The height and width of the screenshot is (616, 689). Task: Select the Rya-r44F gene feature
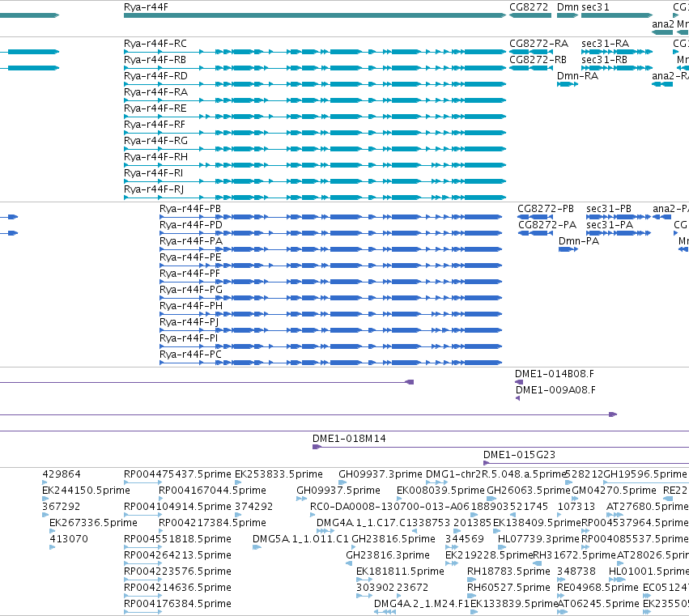(315, 15)
